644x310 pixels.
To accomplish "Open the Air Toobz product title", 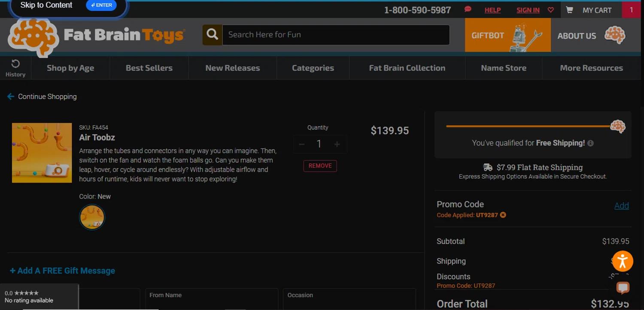I will point(97,138).
